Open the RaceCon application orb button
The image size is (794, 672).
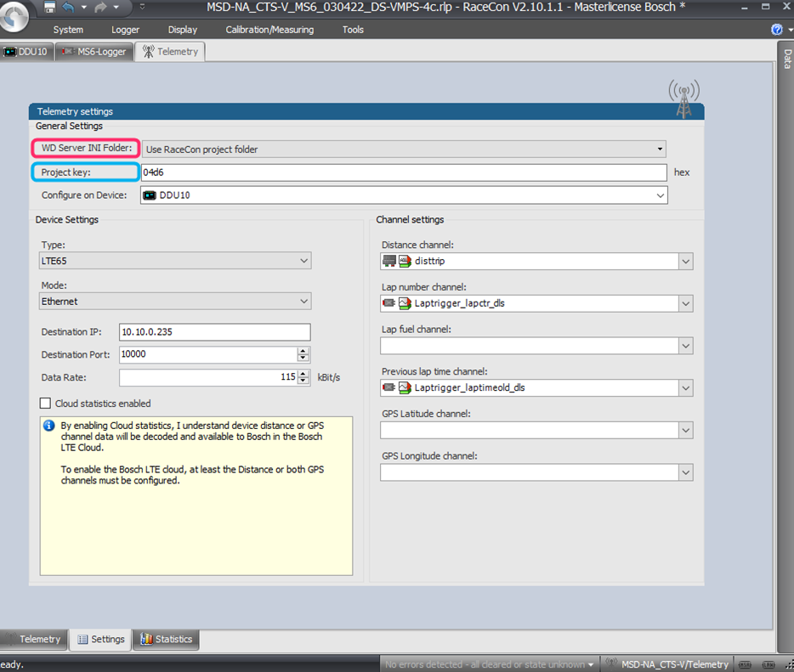[x=14, y=16]
